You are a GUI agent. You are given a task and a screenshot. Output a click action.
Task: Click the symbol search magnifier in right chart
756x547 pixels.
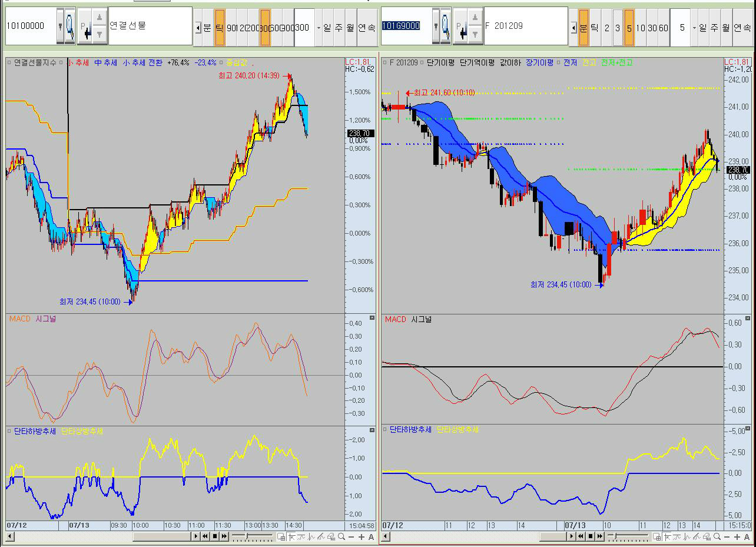click(446, 26)
